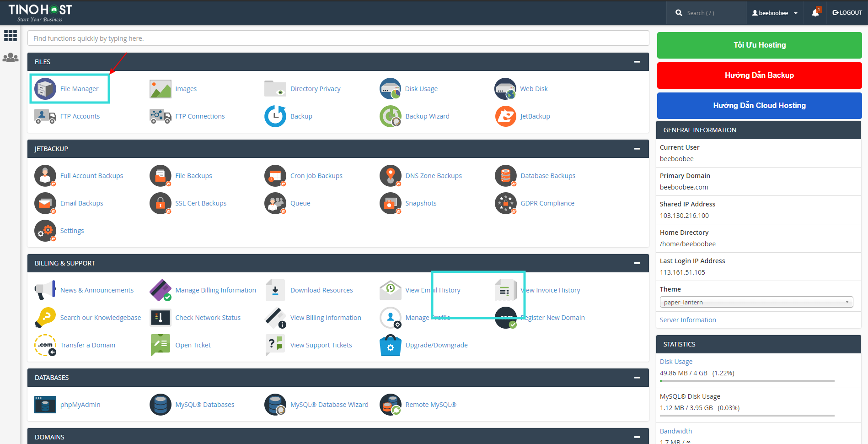Collapse the JETBACKUP section

pyautogui.click(x=637, y=149)
